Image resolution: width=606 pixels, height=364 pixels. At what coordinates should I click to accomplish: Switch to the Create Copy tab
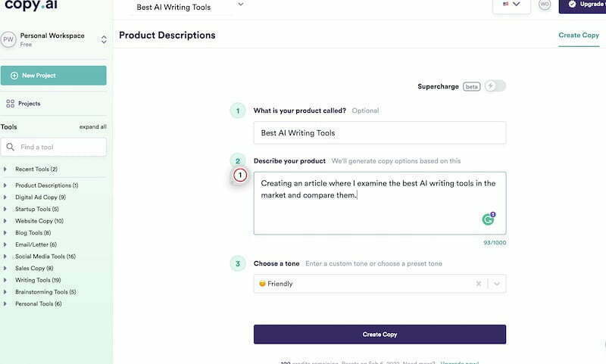[x=579, y=35]
